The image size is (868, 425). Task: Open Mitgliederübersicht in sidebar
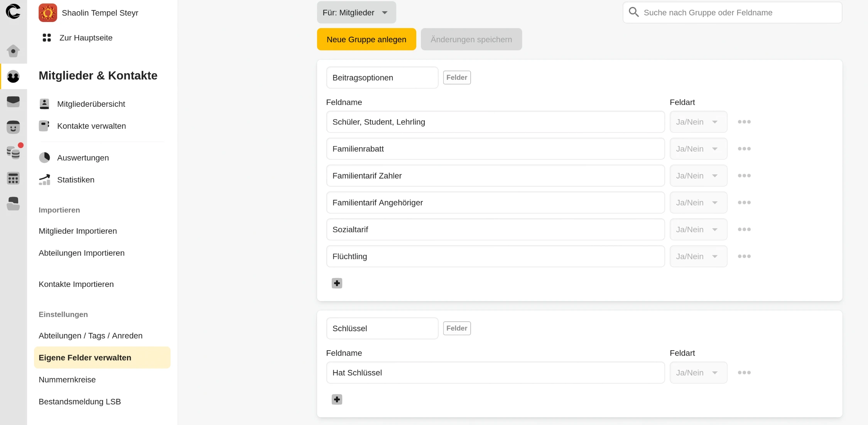coord(91,104)
